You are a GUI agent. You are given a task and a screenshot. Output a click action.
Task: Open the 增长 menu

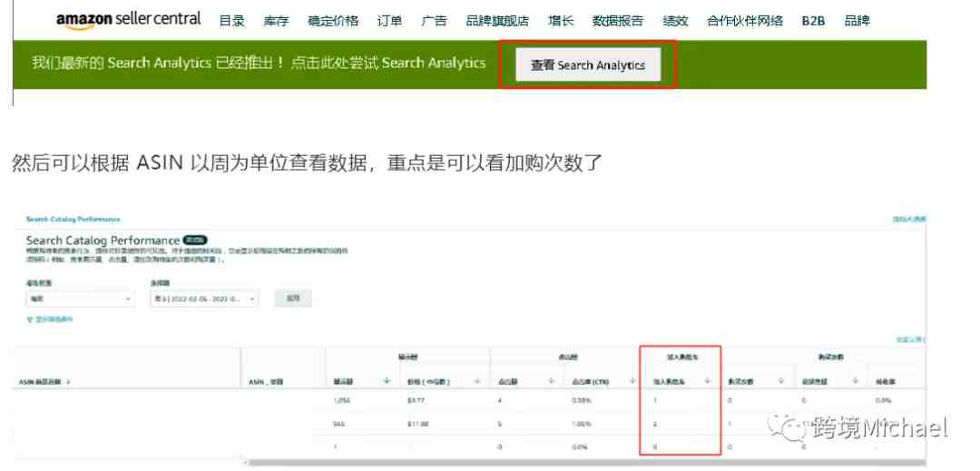[561, 21]
